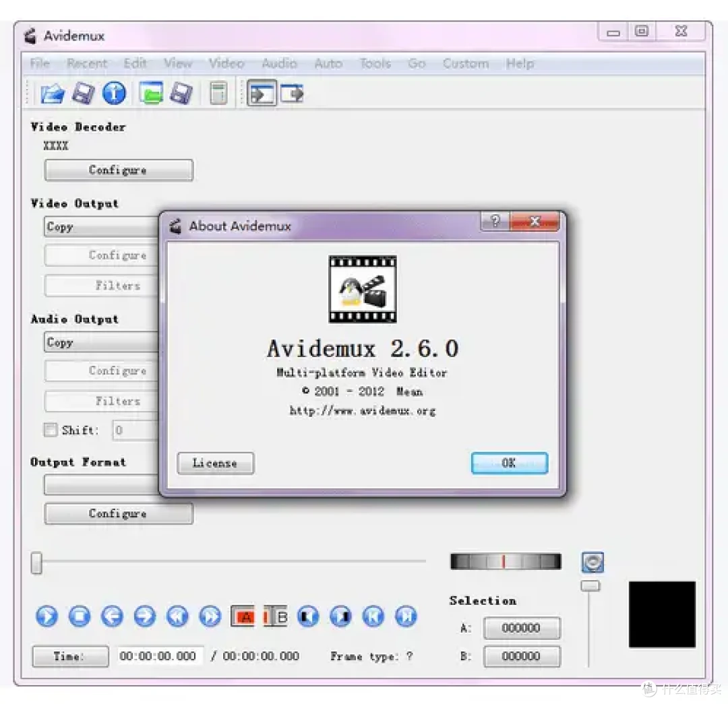Screen dimensions: 728x704
Task: Click the Time button
Action: coord(70,656)
